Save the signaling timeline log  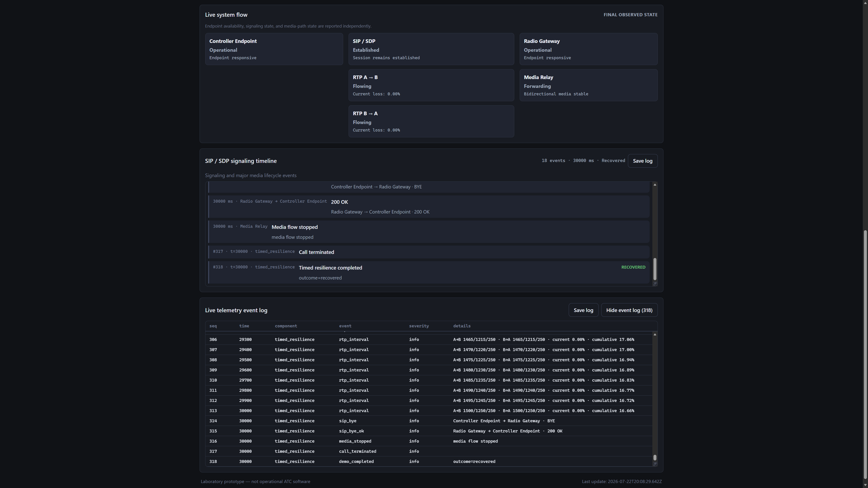pos(642,161)
